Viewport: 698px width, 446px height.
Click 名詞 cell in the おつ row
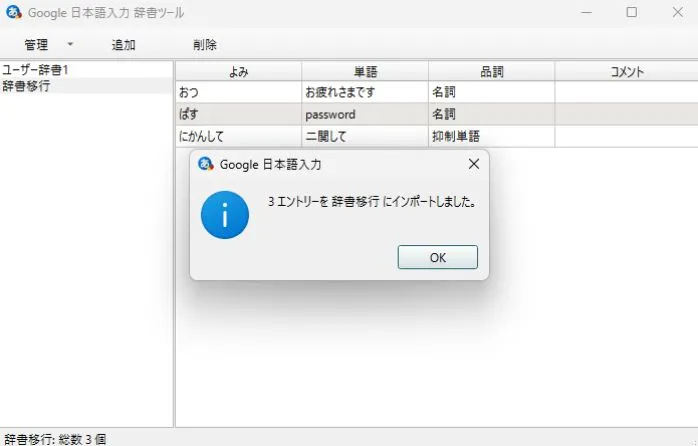[491, 92]
